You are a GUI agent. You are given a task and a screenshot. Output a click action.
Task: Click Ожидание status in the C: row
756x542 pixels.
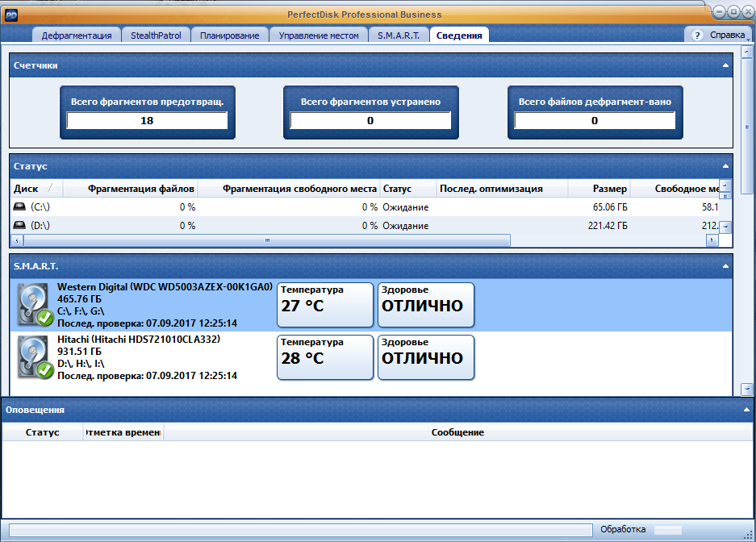coord(406,207)
